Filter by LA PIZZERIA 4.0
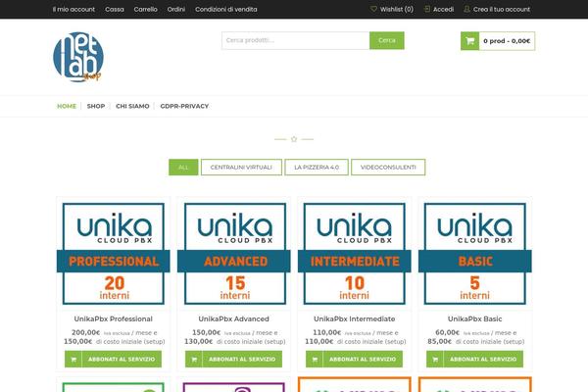 [x=317, y=168]
